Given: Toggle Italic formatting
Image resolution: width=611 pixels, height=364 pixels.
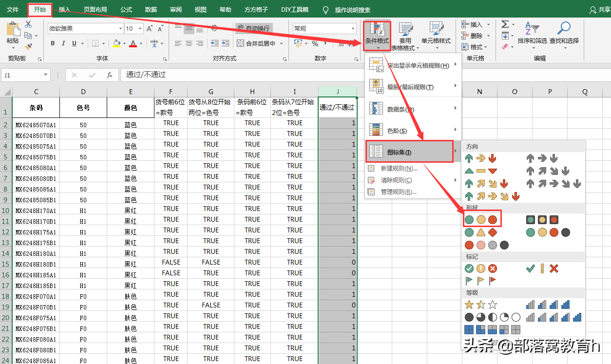Looking at the screenshot, I should coord(64,43).
